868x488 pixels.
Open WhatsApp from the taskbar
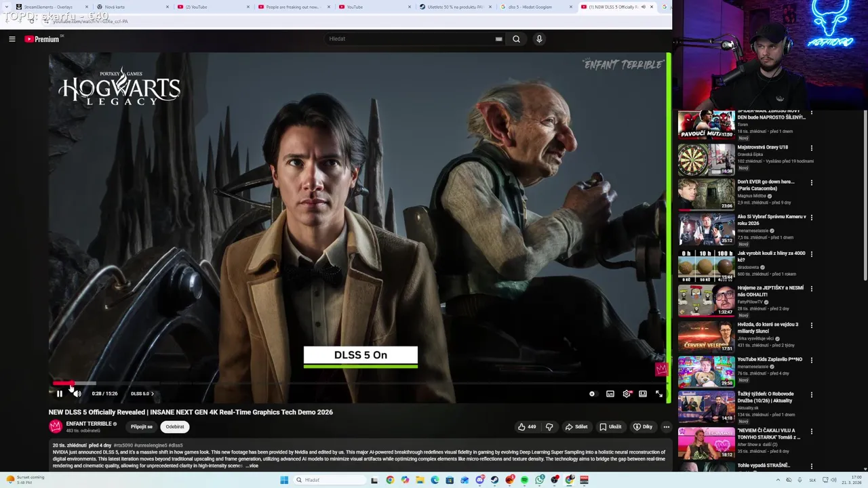(x=539, y=480)
